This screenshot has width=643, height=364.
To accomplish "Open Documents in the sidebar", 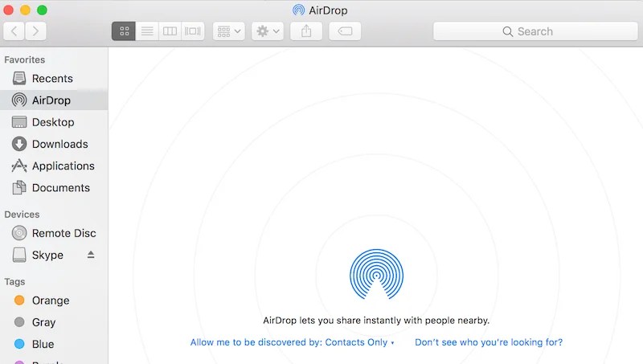I will tap(54, 188).
